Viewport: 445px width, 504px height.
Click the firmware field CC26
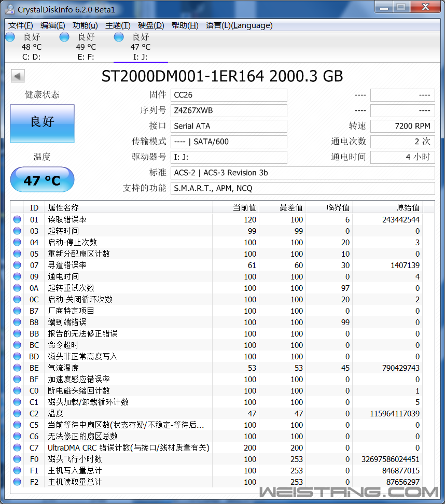pos(229,95)
